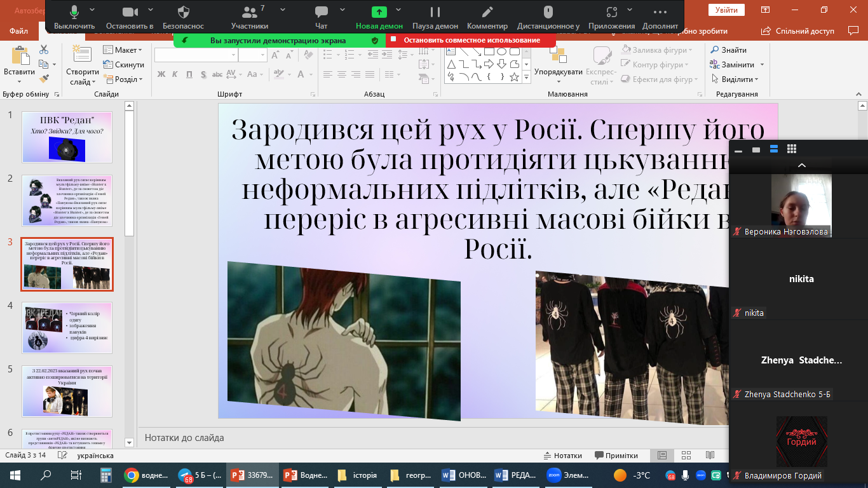Image resolution: width=868 pixels, height=488 pixels.
Task: Click the Упорядкувати arrange icon
Action: click(x=559, y=56)
